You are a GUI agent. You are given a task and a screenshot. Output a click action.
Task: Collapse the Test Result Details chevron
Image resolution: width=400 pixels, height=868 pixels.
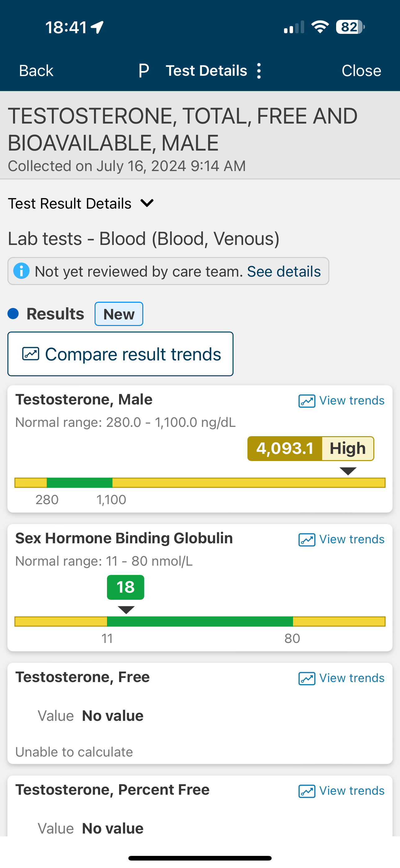(147, 203)
